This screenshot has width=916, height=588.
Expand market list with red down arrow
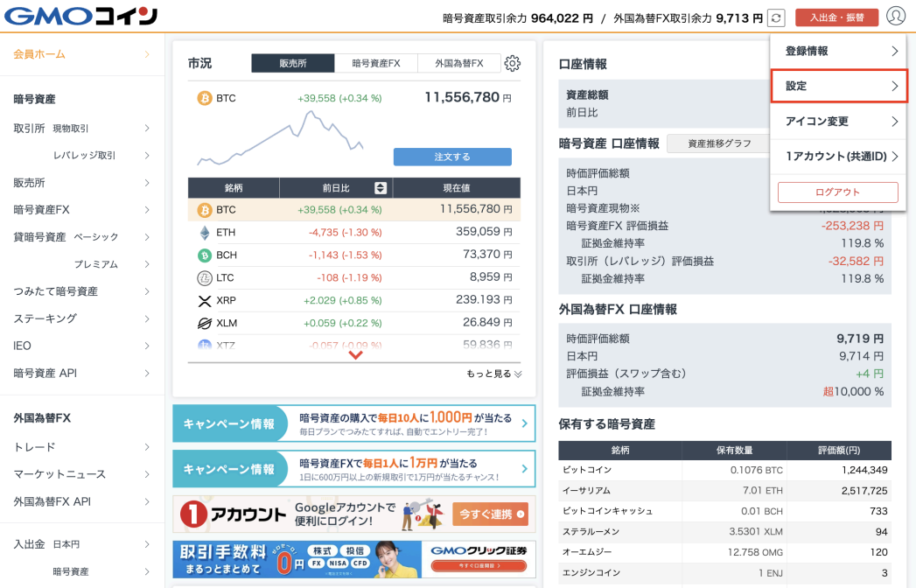coord(355,354)
